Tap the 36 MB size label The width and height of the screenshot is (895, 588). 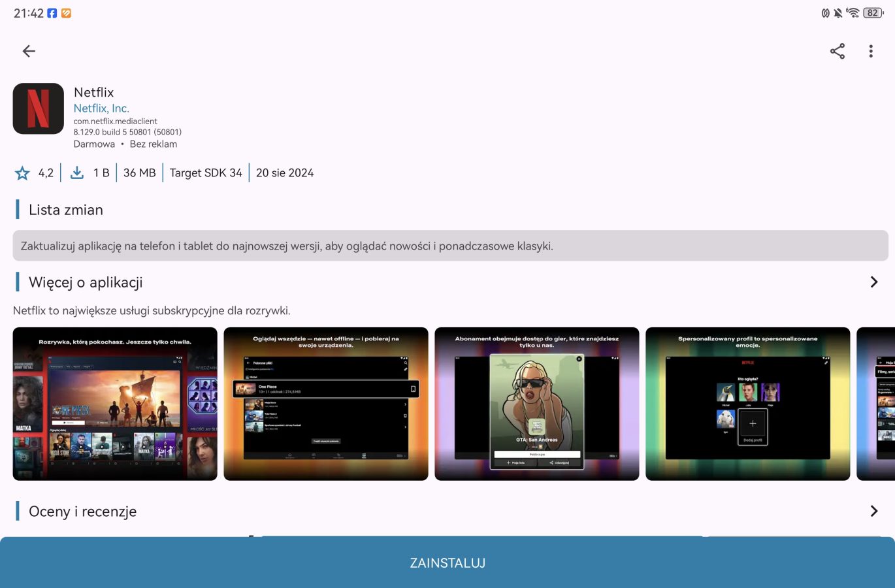[x=140, y=173]
